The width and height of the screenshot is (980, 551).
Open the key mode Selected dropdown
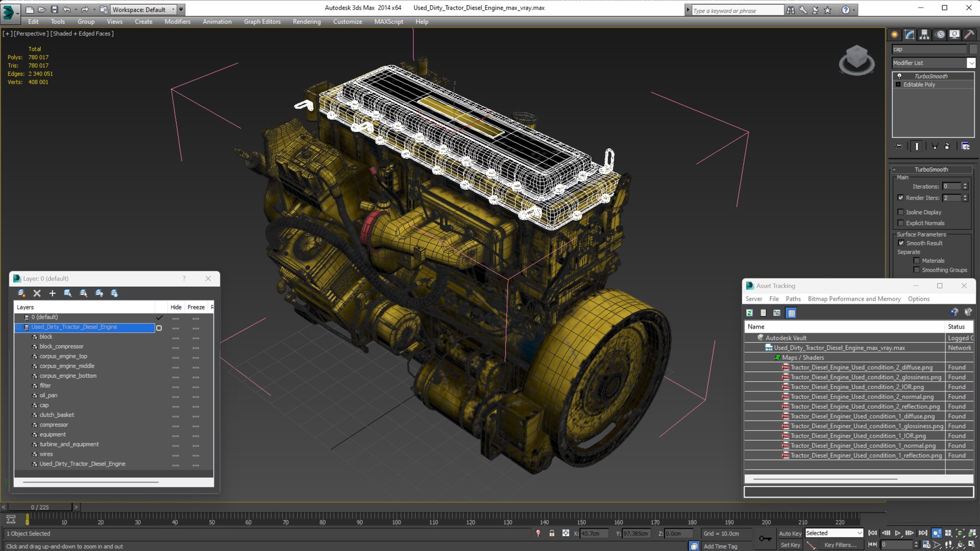click(x=860, y=533)
